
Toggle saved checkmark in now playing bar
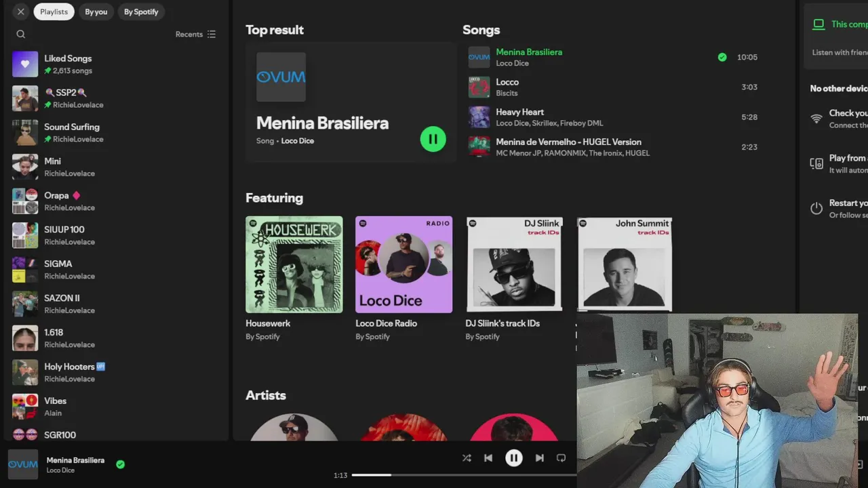[120, 464]
